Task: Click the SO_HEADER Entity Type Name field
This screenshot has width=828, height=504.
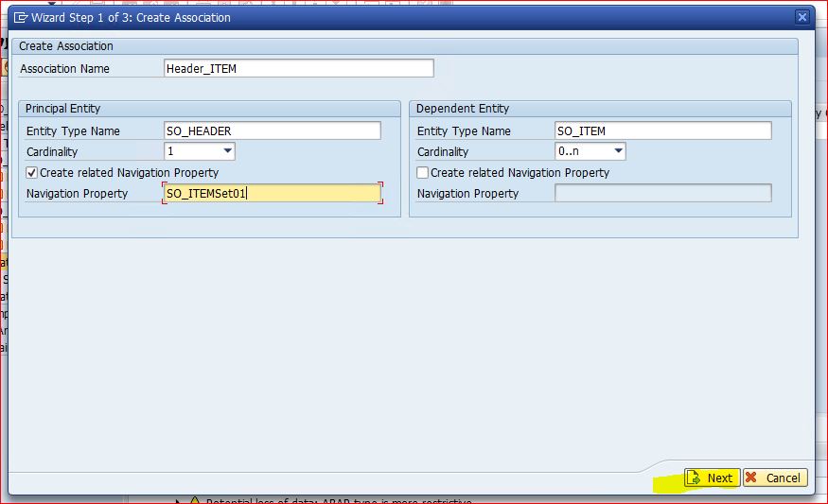Action: coord(272,130)
